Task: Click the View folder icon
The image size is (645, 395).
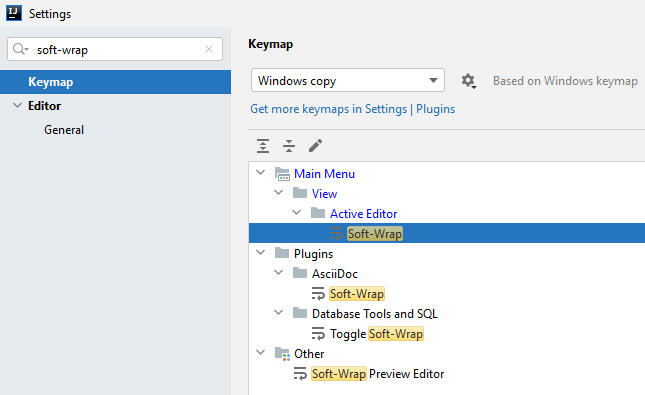Action: pos(300,193)
